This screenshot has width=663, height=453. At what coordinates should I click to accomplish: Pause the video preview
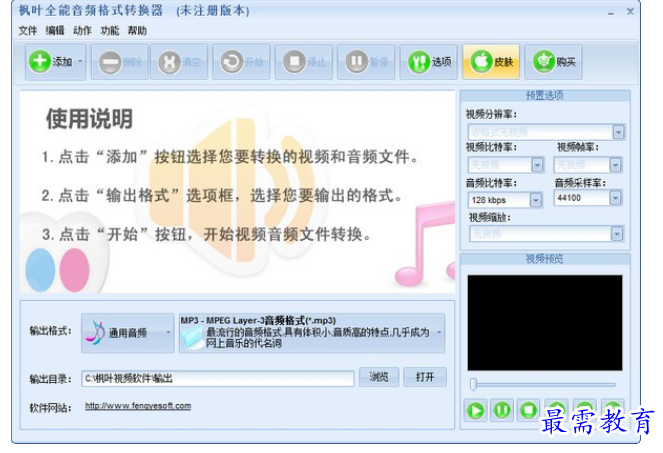502,410
